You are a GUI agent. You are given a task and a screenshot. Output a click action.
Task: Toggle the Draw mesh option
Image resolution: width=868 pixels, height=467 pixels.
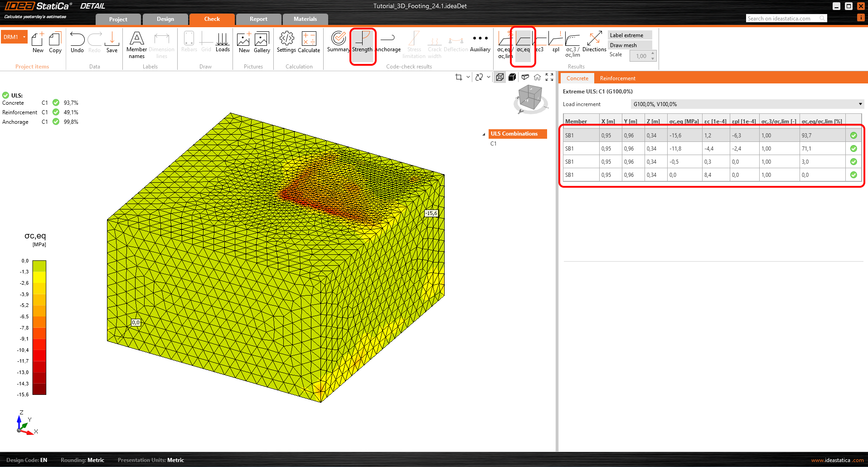tap(630, 45)
